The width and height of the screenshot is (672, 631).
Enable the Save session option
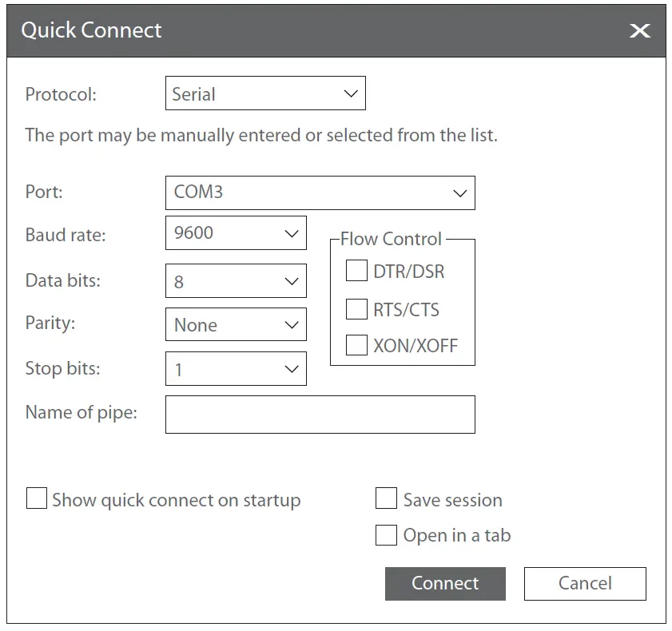pyautogui.click(x=387, y=498)
